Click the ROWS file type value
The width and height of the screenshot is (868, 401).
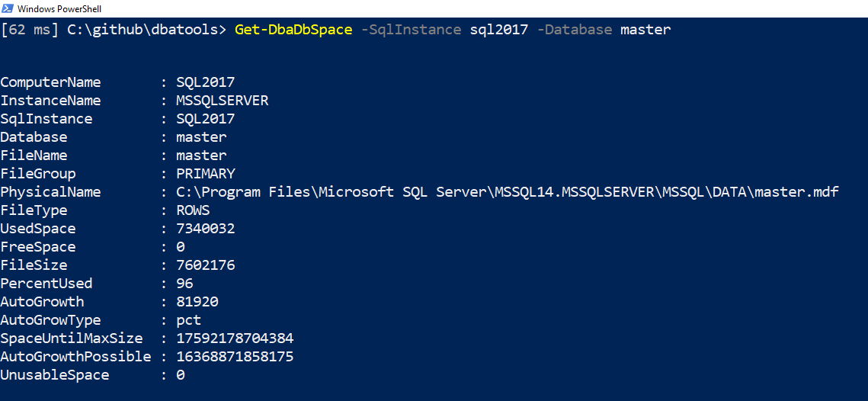[x=193, y=210]
